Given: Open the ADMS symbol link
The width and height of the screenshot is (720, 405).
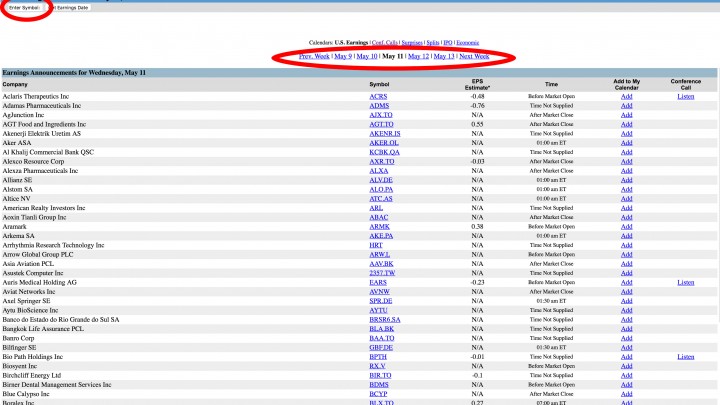Looking at the screenshot, I should (x=379, y=106).
